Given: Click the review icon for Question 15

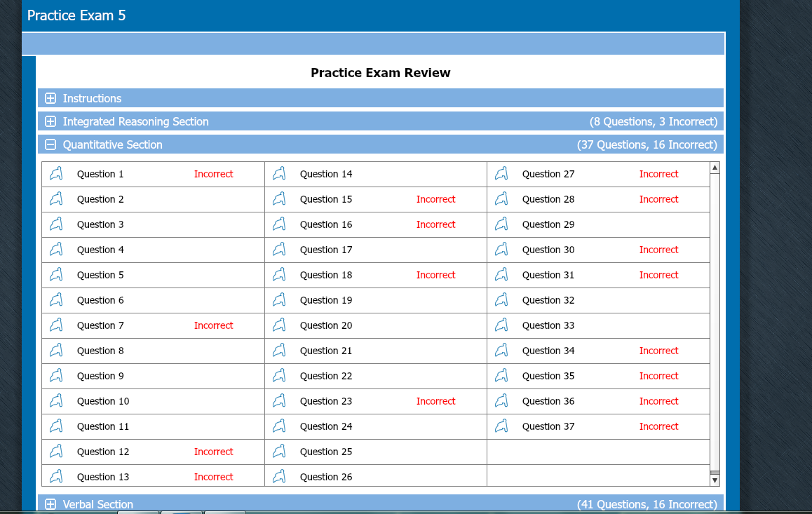Looking at the screenshot, I should click(279, 199).
